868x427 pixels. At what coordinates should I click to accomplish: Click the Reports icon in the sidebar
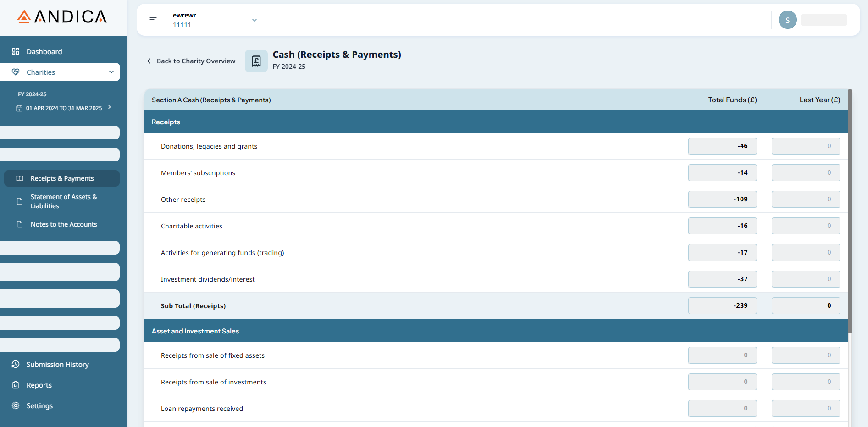click(x=15, y=385)
